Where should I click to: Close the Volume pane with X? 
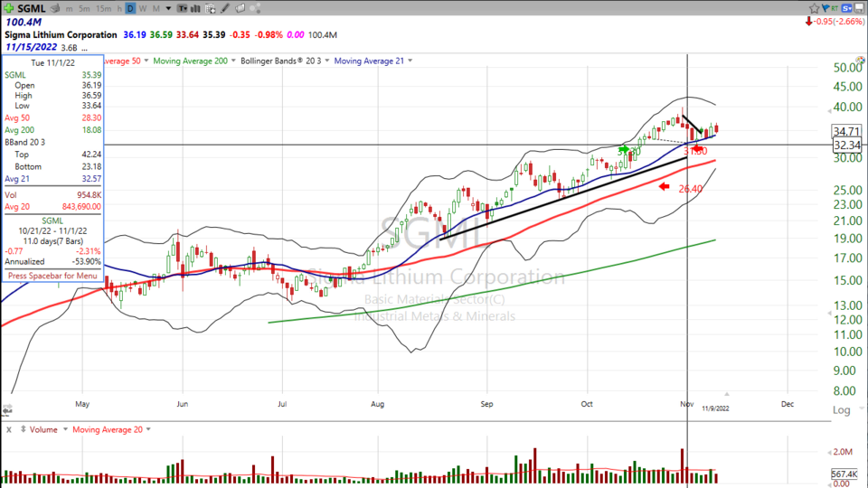pos(7,429)
